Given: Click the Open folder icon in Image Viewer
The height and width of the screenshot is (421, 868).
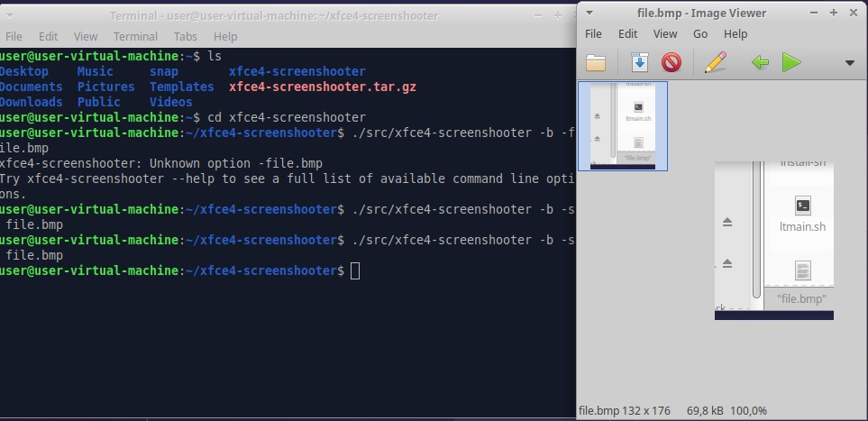Looking at the screenshot, I should [x=596, y=62].
